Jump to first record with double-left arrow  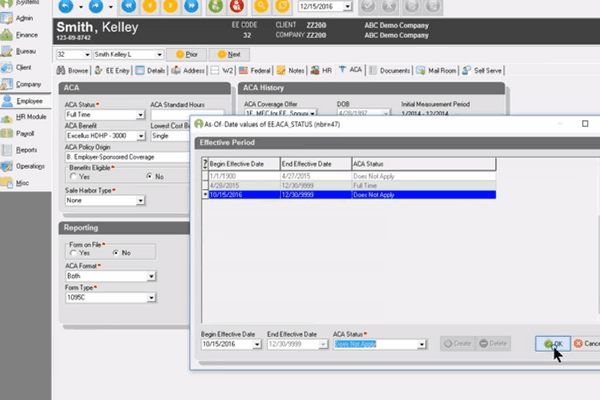click(x=129, y=6)
